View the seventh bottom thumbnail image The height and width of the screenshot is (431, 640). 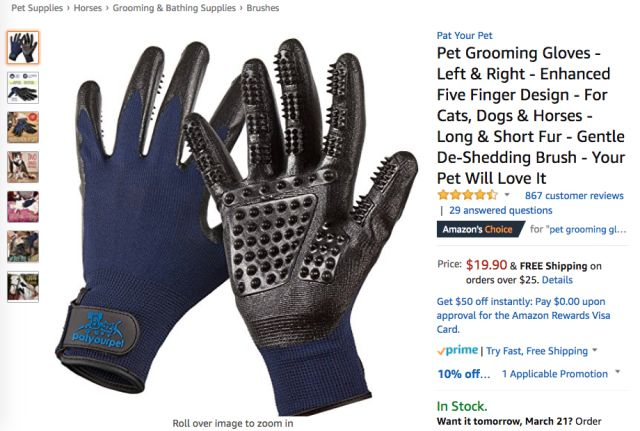pyautogui.click(x=23, y=287)
